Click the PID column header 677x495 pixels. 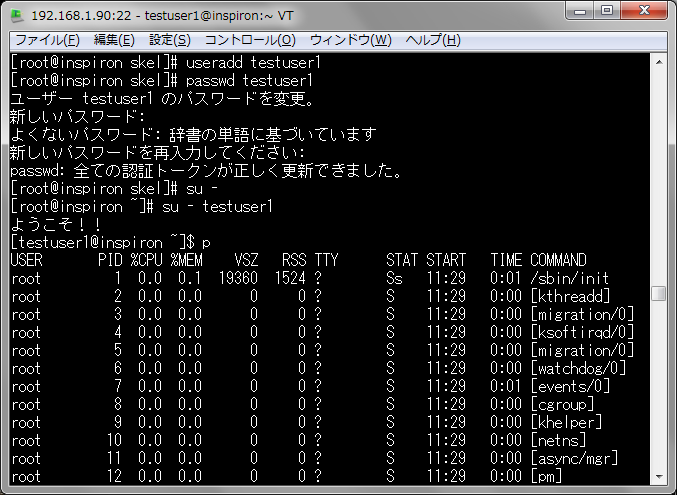coord(110,260)
